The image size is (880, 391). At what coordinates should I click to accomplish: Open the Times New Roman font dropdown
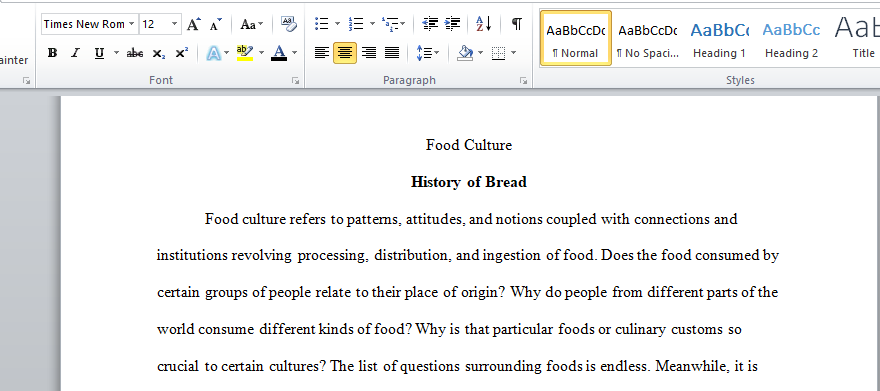pos(131,24)
